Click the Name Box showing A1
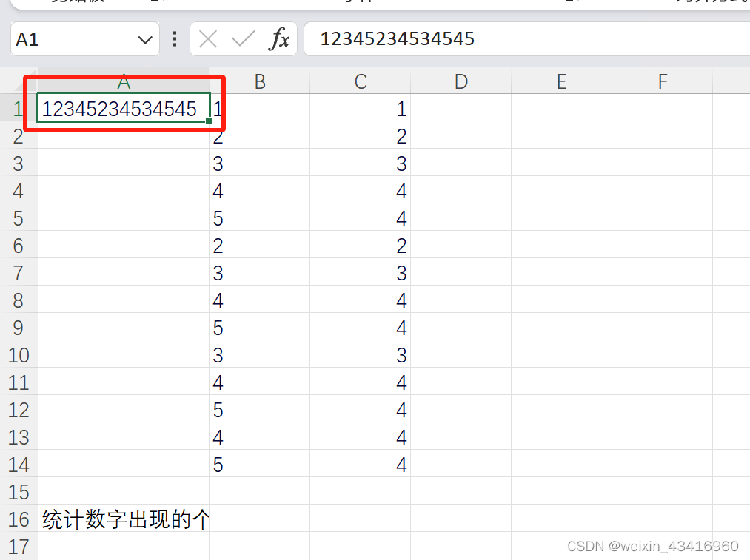 84,39
